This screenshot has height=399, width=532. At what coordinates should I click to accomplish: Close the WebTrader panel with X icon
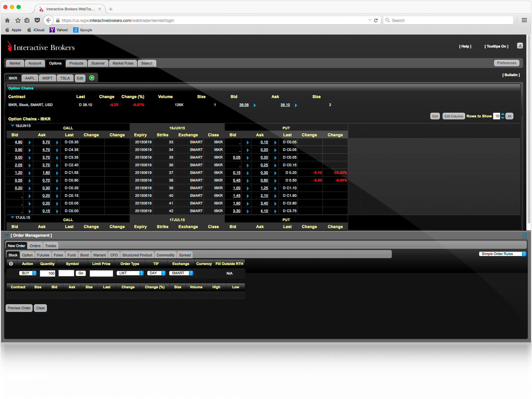click(520, 46)
